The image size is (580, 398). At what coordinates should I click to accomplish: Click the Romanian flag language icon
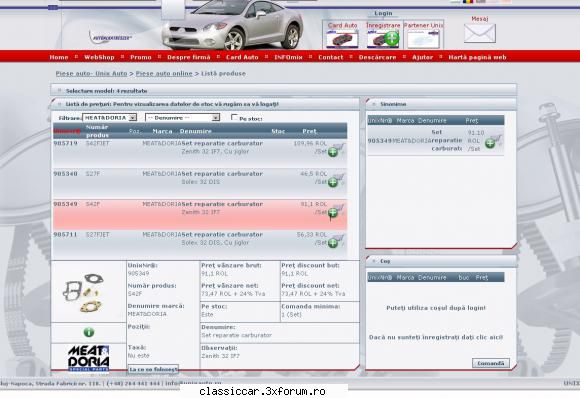tap(468, 1)
